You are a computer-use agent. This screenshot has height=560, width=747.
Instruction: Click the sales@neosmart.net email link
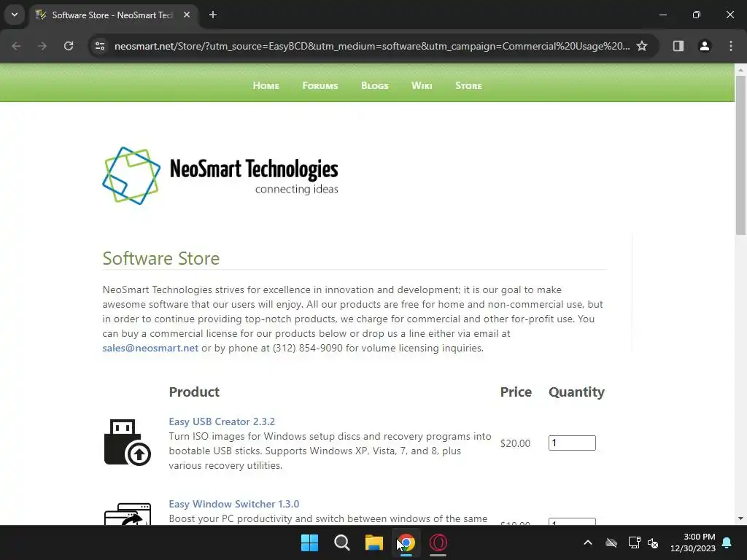150,348
